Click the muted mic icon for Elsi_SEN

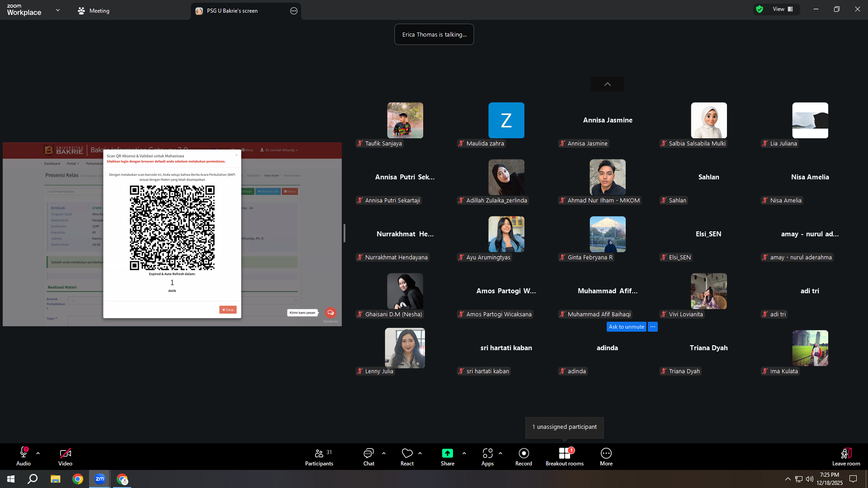click(664, 257)
